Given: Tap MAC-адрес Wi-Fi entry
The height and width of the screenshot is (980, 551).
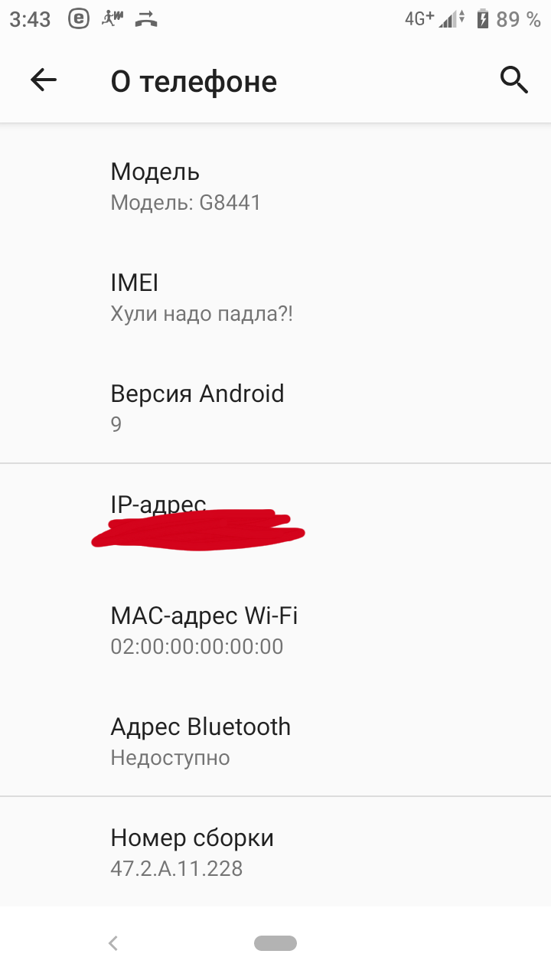Looking at the screenshot, I should pos(275,629).
